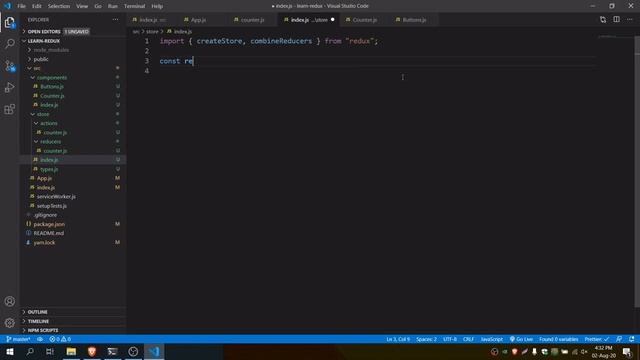
Task: Open the Explorer view in activity bar
Action: pyautogui.click(x=10, y=22)
